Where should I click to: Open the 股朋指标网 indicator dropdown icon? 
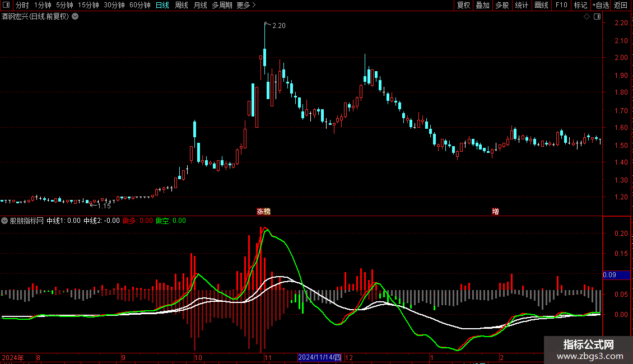pyautogui.click(x=4, y=221)
